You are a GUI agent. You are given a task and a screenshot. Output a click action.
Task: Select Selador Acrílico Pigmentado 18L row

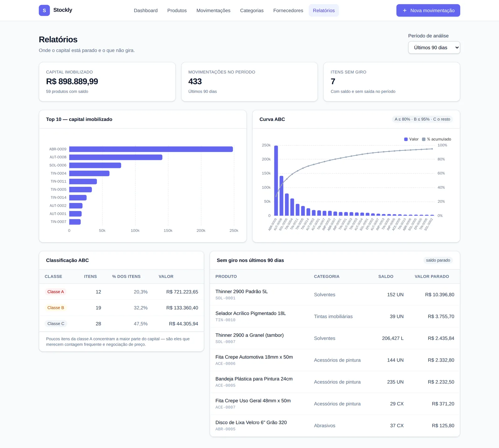tap(335, 316)
